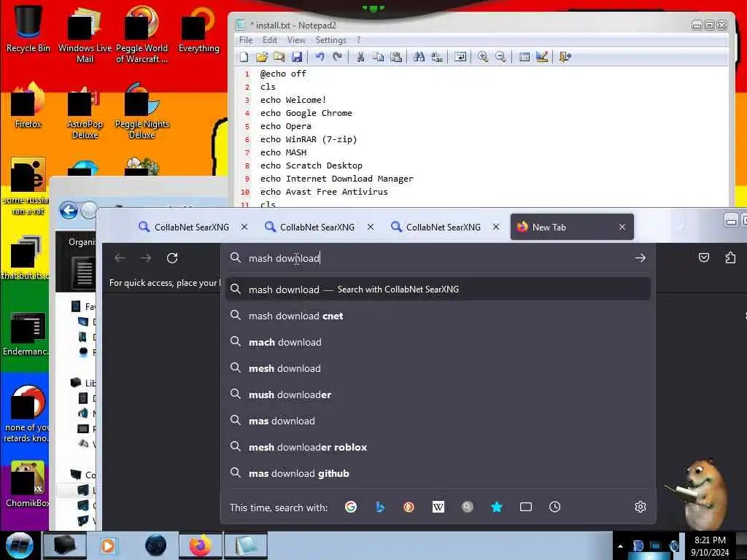Close the second CollabNet SearXNG tab
Screen dimensions: 747x560
(x=370, y=227)
